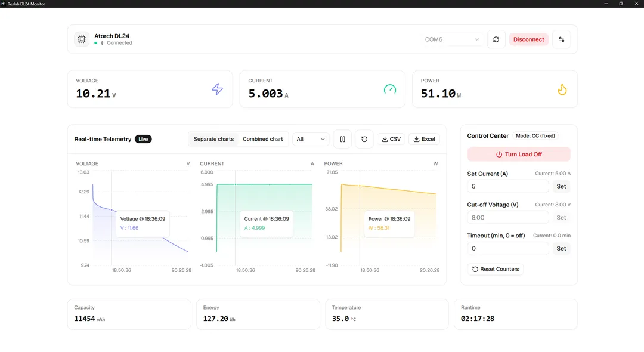Switch to Separate charts view
The height and width of the screenshot is (352, 644).
pyautogui.click(x=213, y=139)
